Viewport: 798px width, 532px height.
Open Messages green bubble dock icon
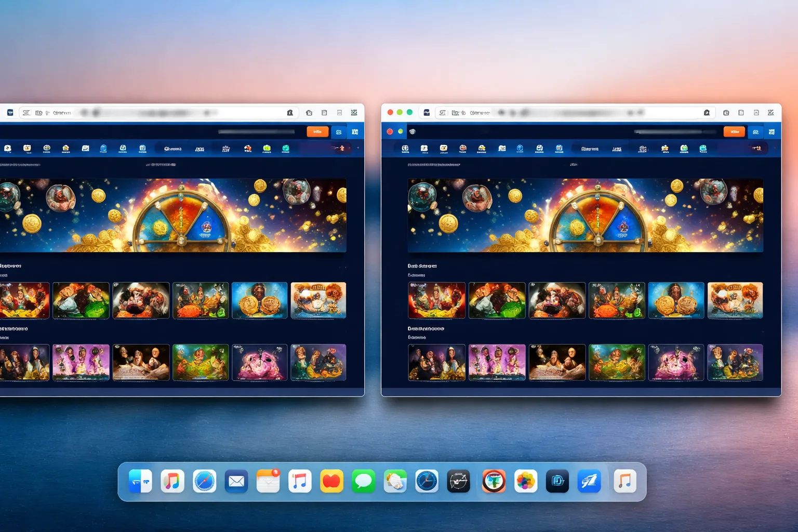(x=364, y=482)
